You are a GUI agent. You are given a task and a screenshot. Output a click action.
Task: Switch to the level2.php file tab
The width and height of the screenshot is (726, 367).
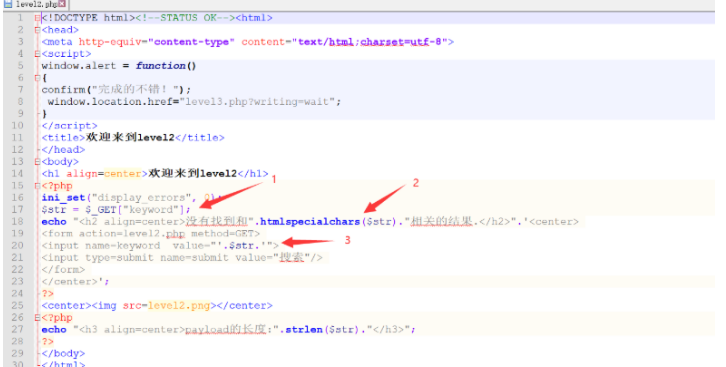(x=35, y=4)
